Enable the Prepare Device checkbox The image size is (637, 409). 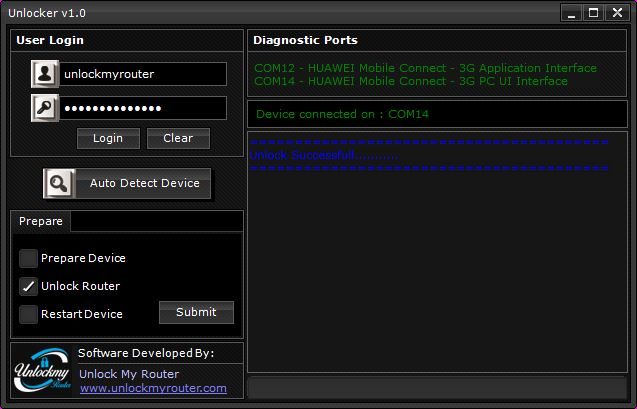(28, 258)
